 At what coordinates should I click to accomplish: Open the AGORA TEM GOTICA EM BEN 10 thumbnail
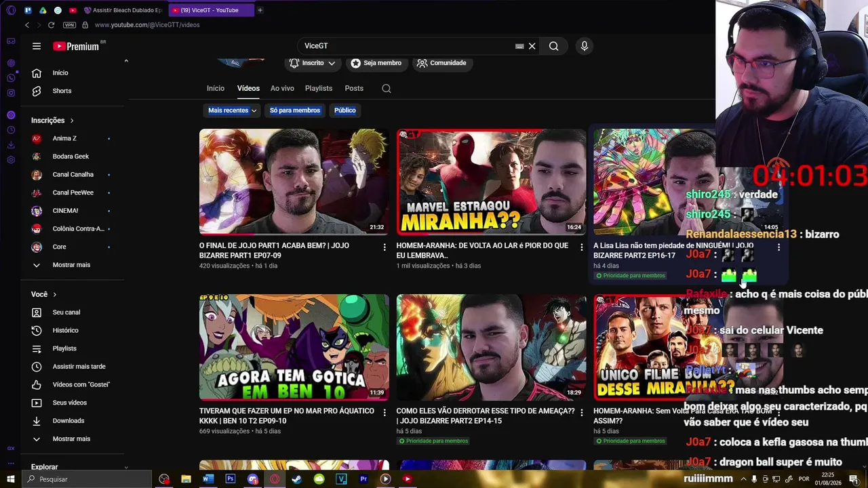tap(294, 347)
